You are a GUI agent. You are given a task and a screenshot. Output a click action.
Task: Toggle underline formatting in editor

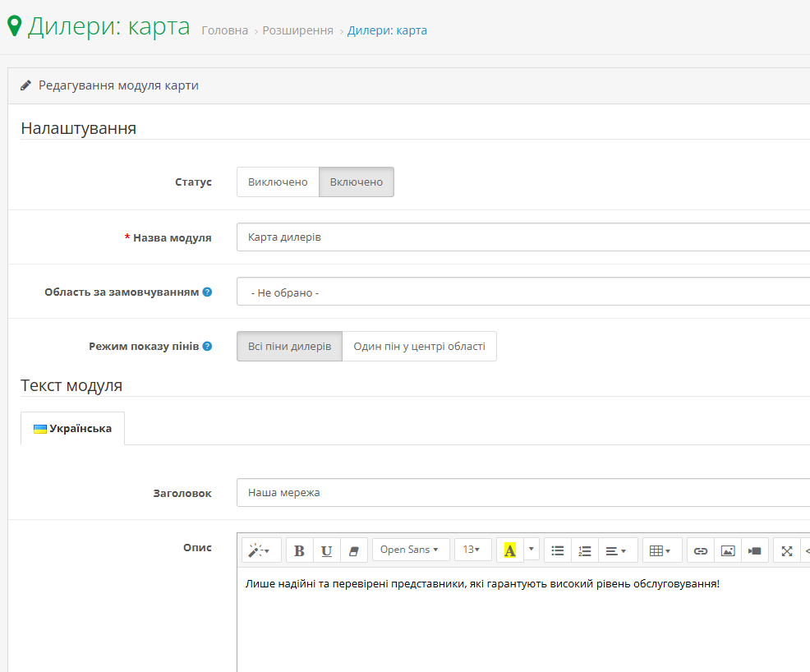tap(326, 550)
